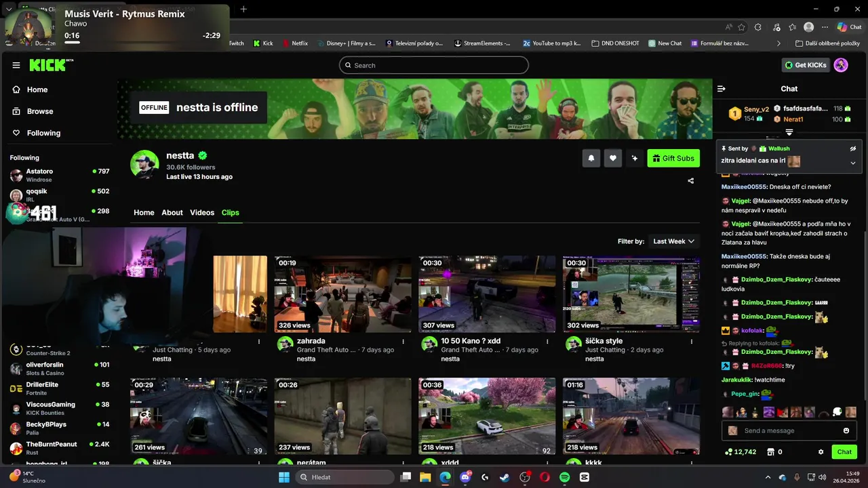Open chat settings gear

coord(821,452)
